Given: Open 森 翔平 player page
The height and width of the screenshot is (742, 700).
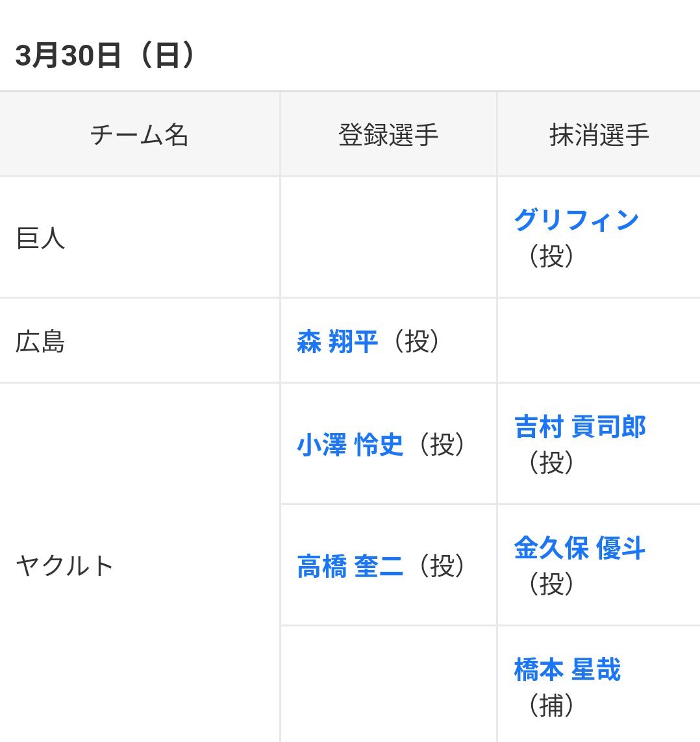Looking at the screenshot, I should (337, 341).
